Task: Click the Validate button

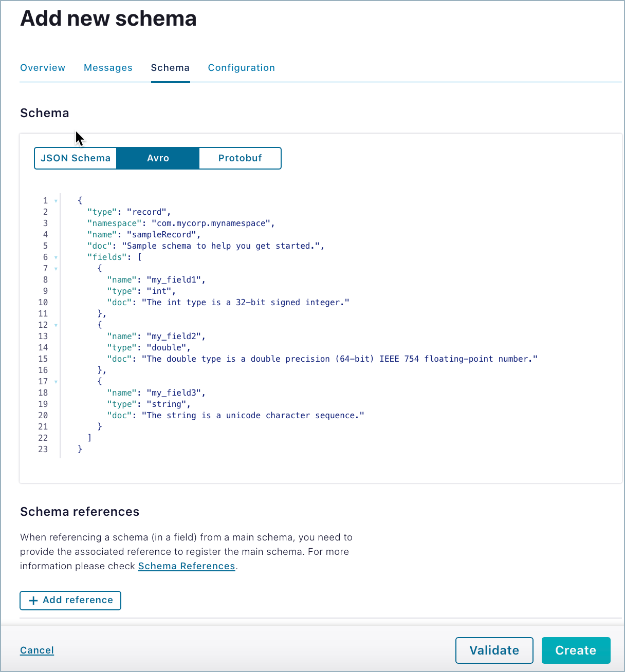Action: 494,650
